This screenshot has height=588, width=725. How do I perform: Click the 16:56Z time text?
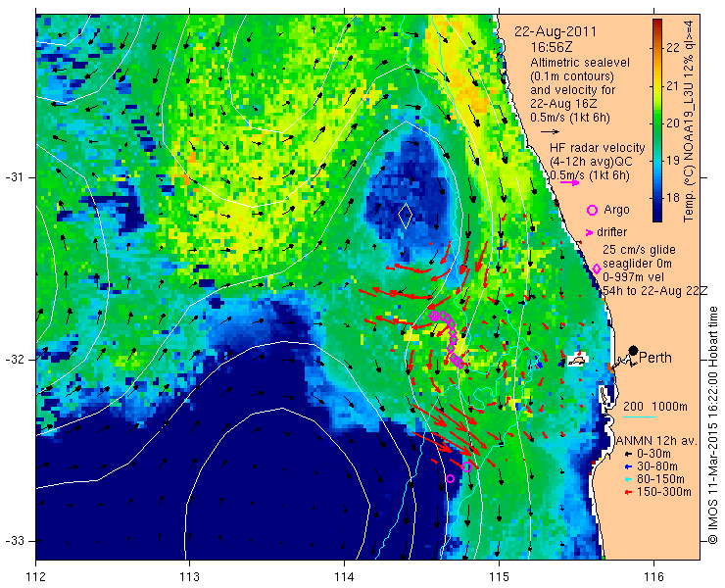pyautogui.click(x=552, y=48)
